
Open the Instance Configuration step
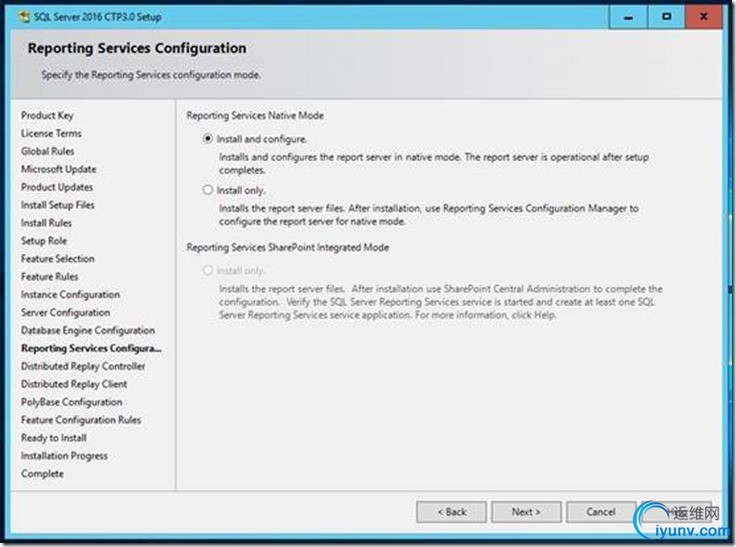point(70,295)
